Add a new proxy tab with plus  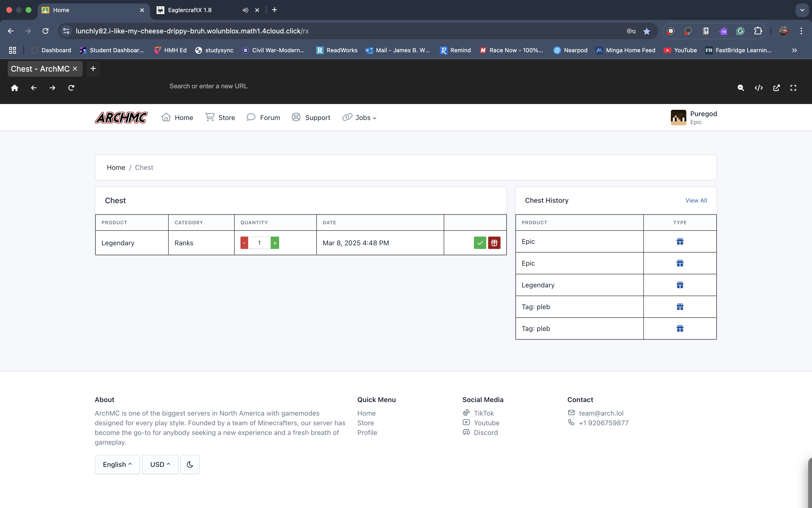(x=93, y=68)
